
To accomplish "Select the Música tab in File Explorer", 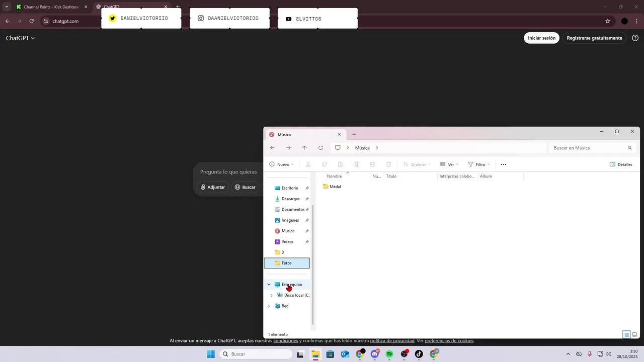I will pos(305,134).
